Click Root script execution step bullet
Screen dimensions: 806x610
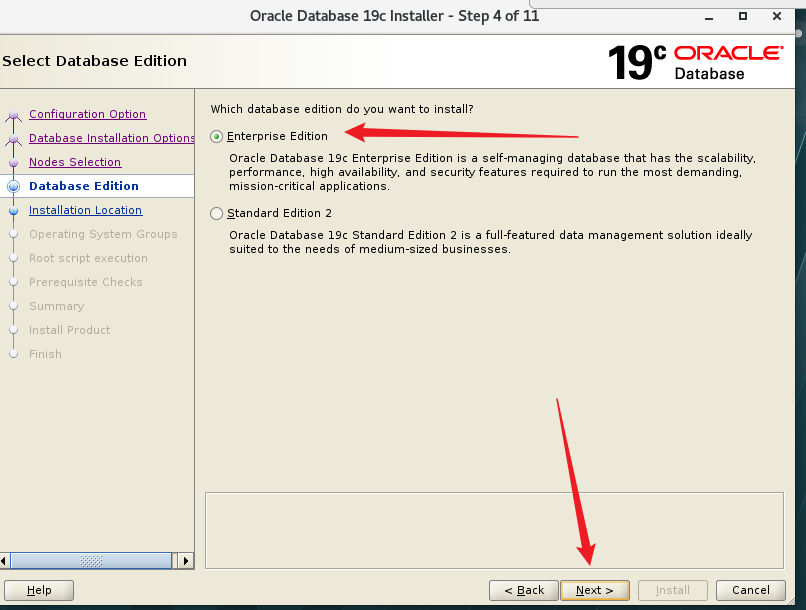pos(14,258)
